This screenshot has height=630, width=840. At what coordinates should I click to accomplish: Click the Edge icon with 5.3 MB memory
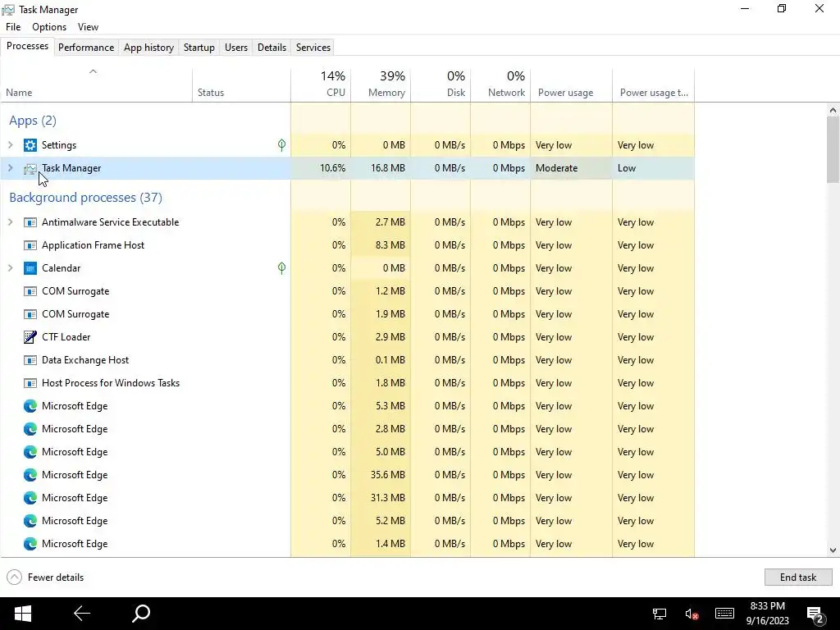tap(30, 406)
